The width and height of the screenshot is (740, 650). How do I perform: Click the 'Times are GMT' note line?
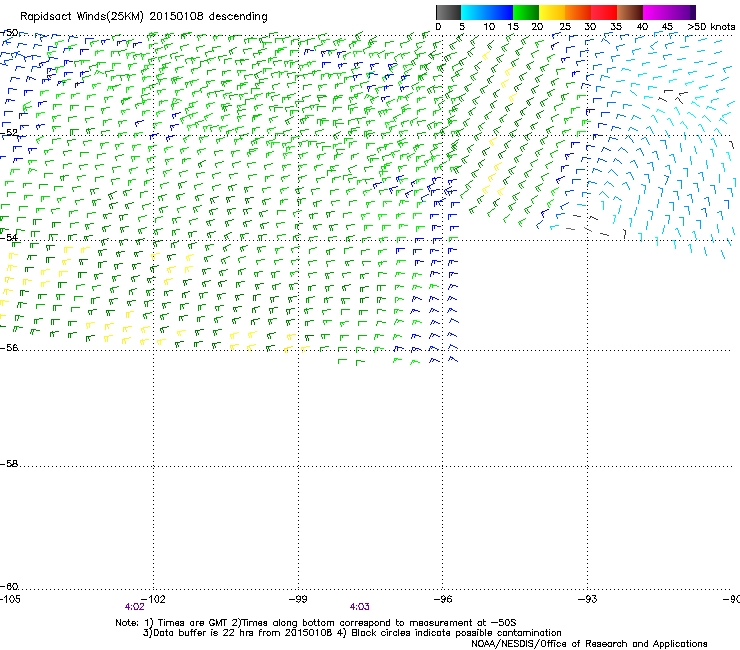coord(316,623)
